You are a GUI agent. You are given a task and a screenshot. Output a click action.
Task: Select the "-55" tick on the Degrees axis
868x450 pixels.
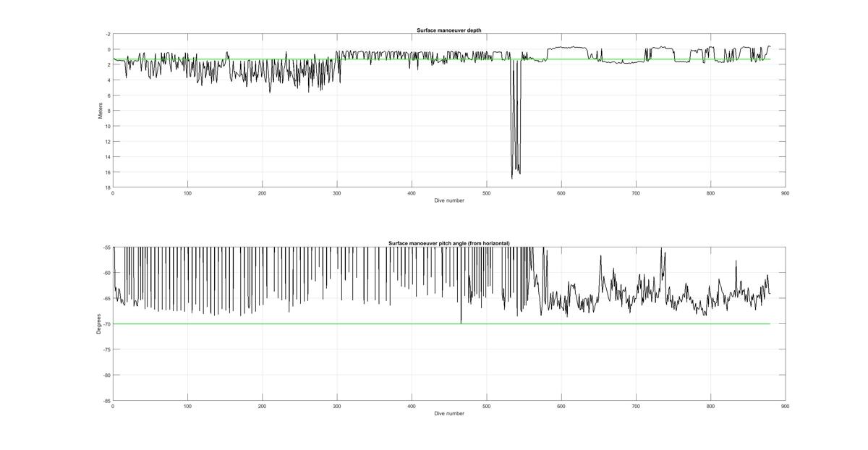(107, 247)
